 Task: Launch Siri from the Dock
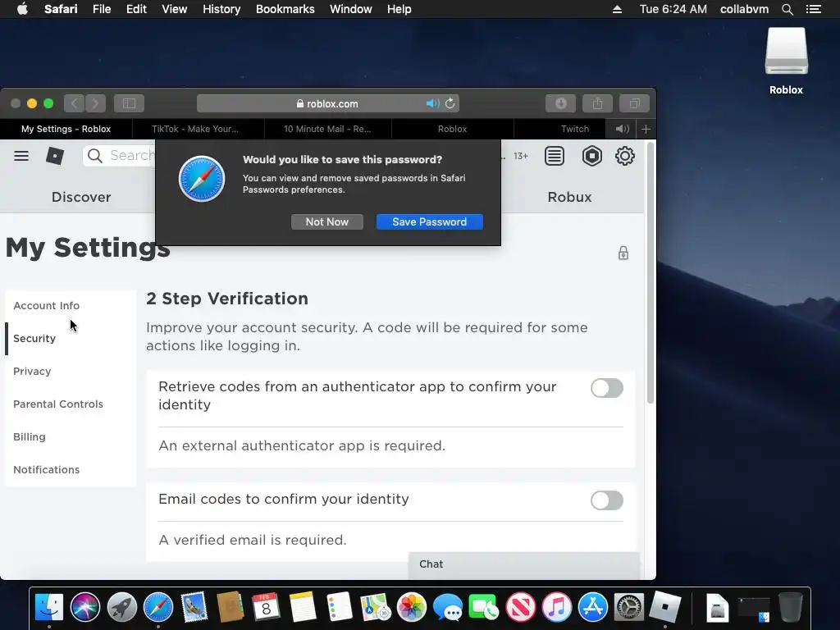point(85,607)
